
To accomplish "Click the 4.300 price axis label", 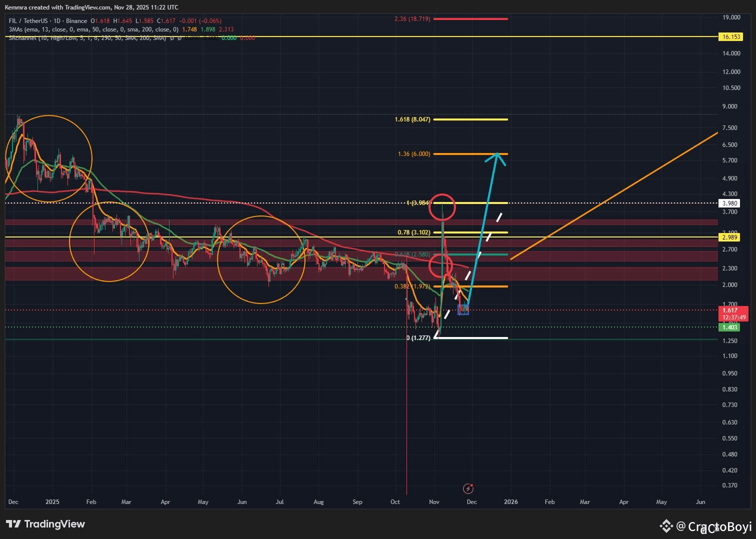I will [730, 194].
